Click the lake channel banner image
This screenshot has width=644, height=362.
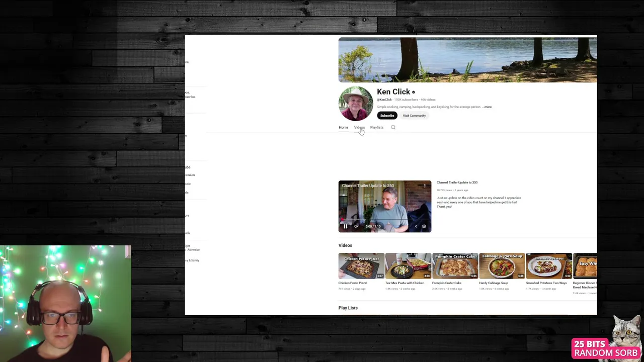pyautogui.click(x=467, y=60)
